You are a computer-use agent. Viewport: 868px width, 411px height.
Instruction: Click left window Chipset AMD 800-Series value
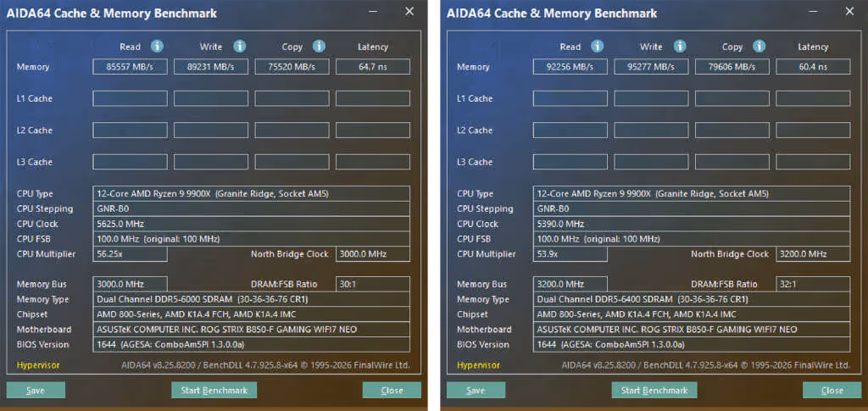click(x=251, y=314)
